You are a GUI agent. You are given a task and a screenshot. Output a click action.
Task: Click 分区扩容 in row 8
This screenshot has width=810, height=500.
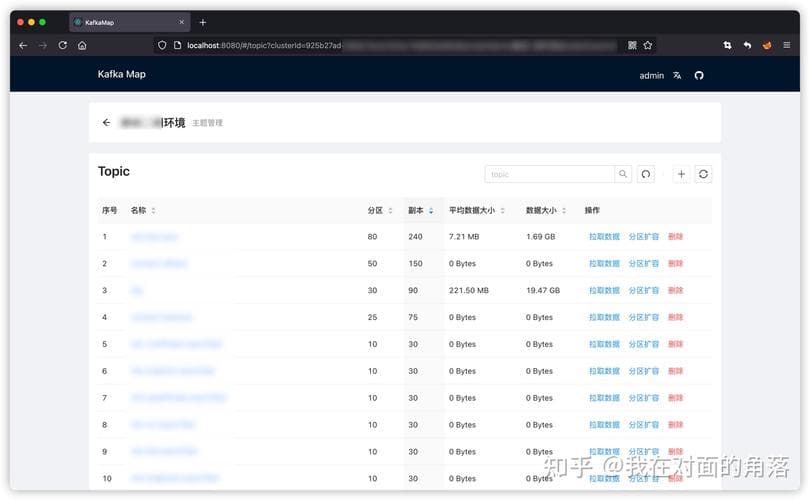(644, 425)
